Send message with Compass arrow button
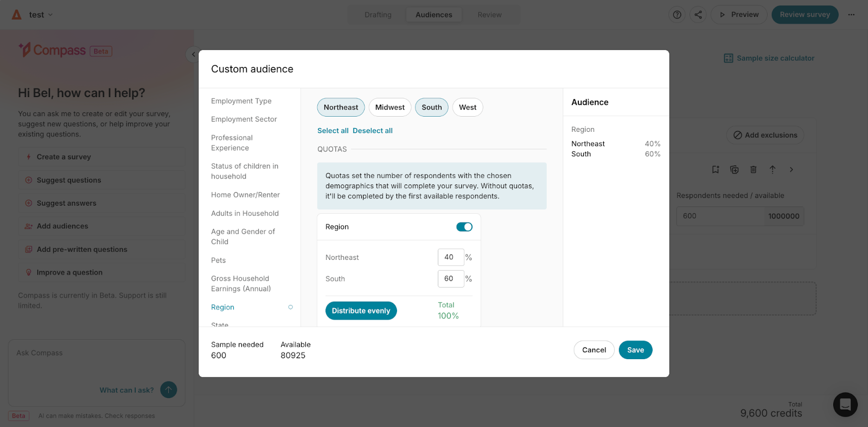 point(169,390)
